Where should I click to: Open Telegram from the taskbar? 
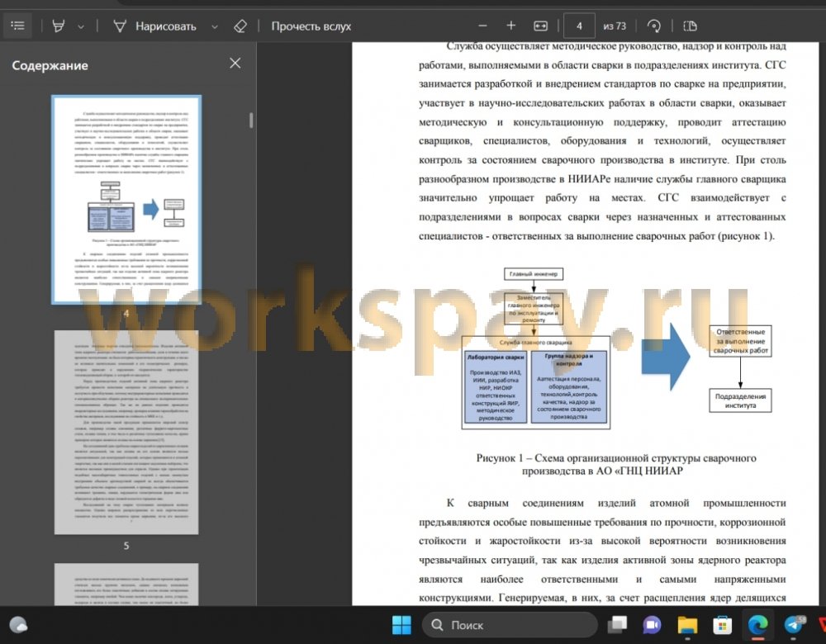pos(793,625)
